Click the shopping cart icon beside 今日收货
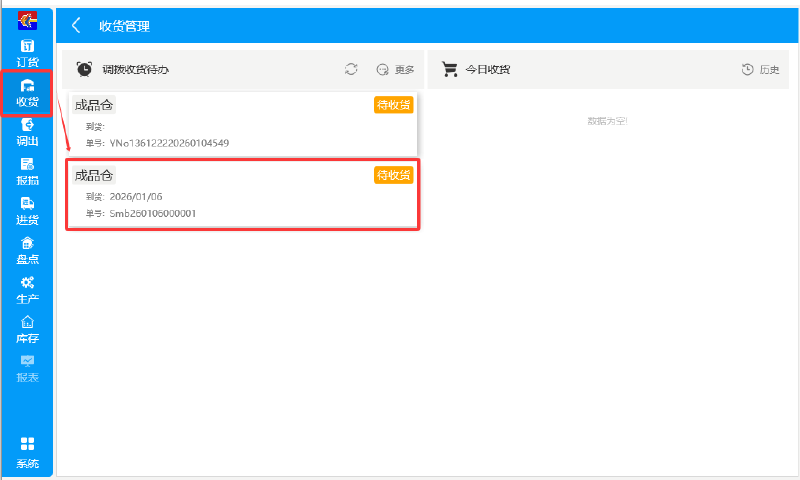Screen dimensions: 800x480 pos(449,69)
